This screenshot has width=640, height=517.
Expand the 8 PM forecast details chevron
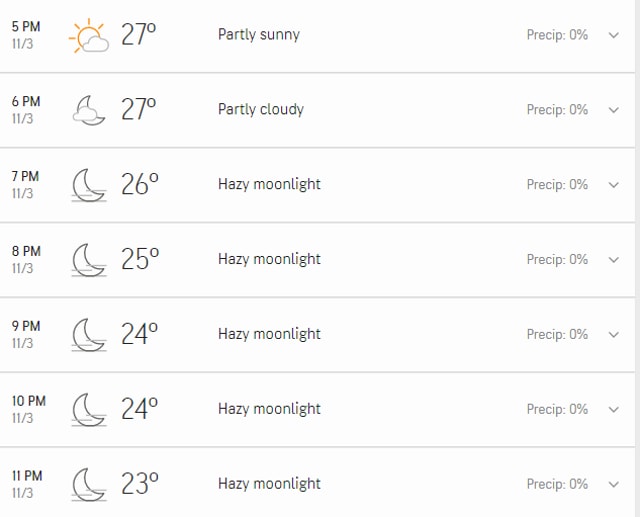click(613, 260)
